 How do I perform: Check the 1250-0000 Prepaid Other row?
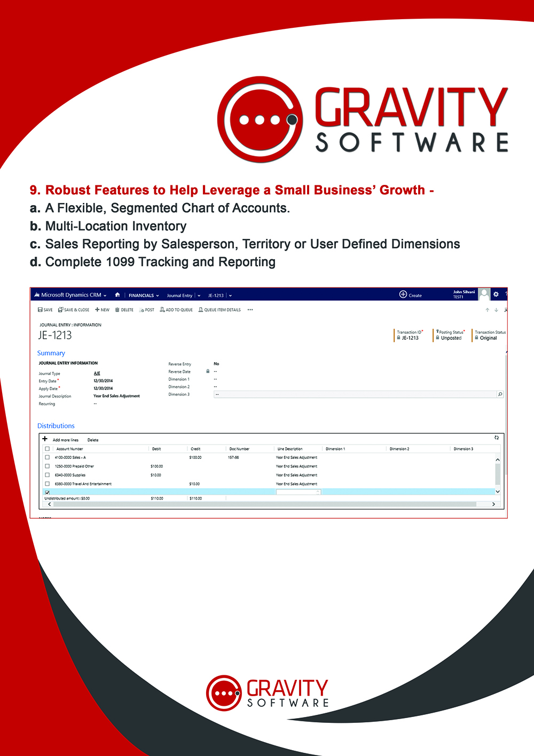pos(47,466)
